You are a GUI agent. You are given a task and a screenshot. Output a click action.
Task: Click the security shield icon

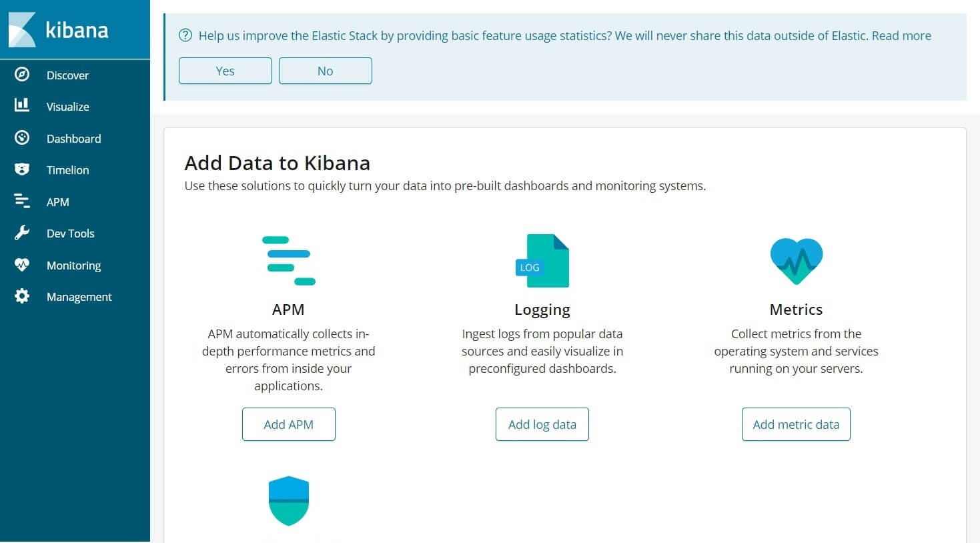(289, 501)
